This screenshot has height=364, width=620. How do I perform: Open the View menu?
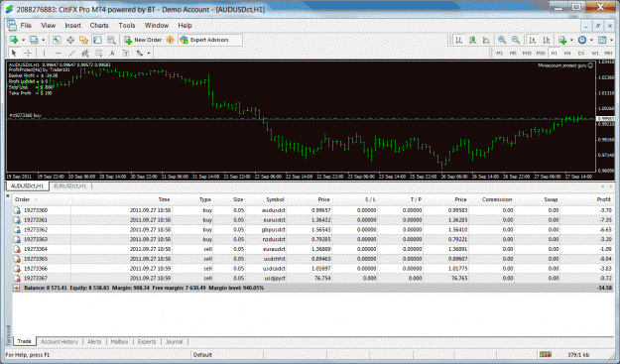[49, 26]
